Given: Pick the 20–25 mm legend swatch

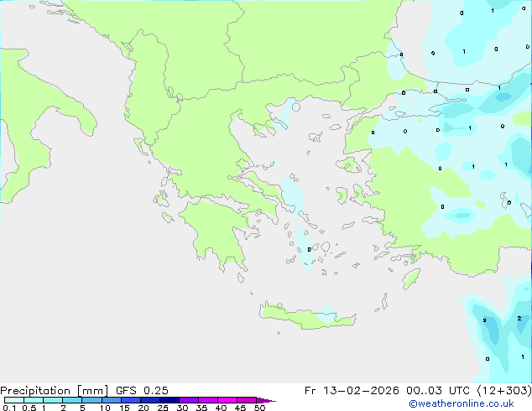Looking at the screenshot, I should pyautogui.click(x=150, y=400).
